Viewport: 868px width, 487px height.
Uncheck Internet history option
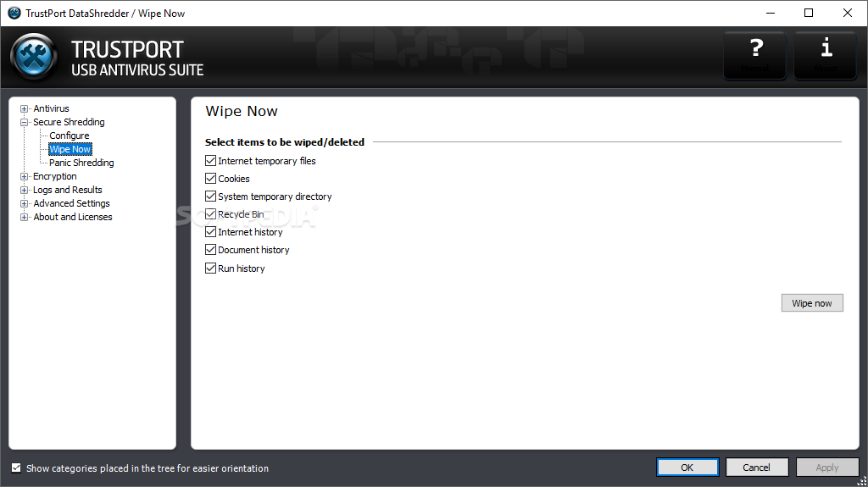coord(210,232)
